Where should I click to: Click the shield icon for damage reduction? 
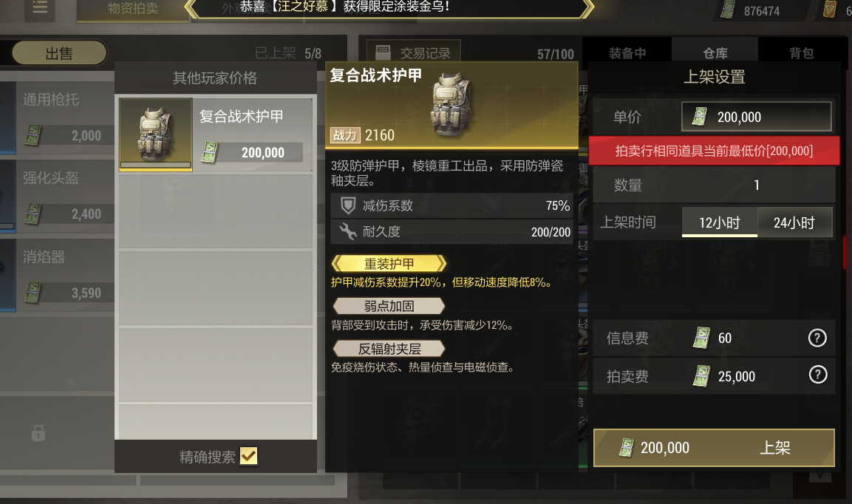tap(348, 205)
